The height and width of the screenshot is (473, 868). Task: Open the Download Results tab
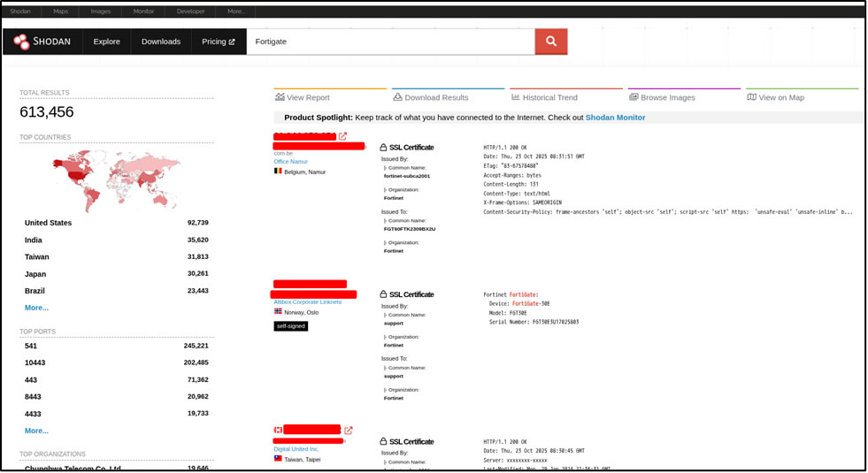coord(448,97)
